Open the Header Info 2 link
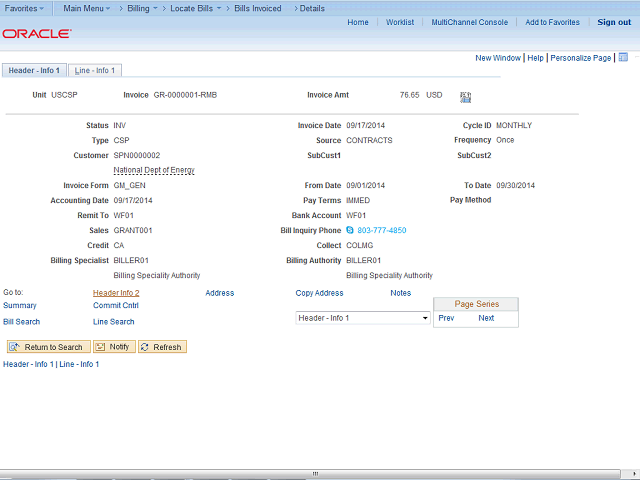The height and width of the screenshot is (480, 640). point(116,293)
